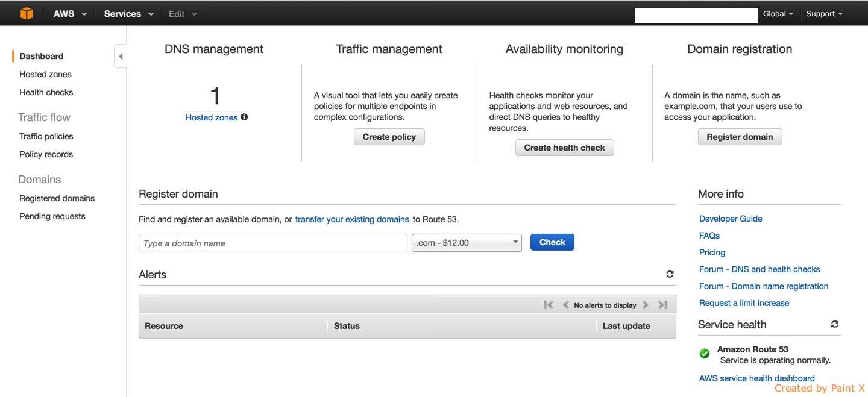The height and width of the screenshot is (397, 868).
Task: Click the next-page arrow in Alerts pagination
Action: (645, 305)
